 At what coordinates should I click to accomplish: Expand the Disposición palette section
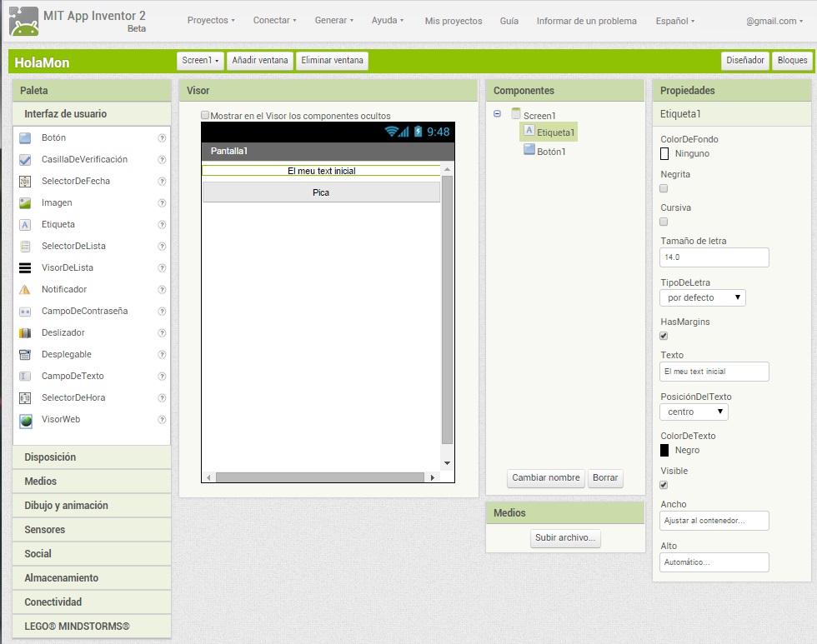click(92, 457)
